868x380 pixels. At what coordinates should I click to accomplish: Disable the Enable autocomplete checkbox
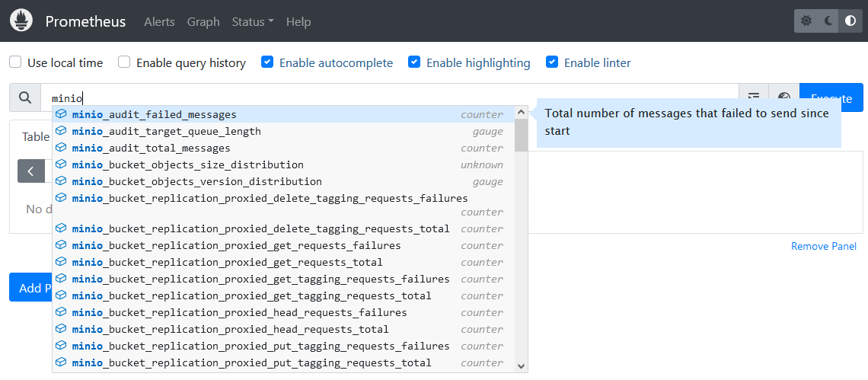coord(266,62)
